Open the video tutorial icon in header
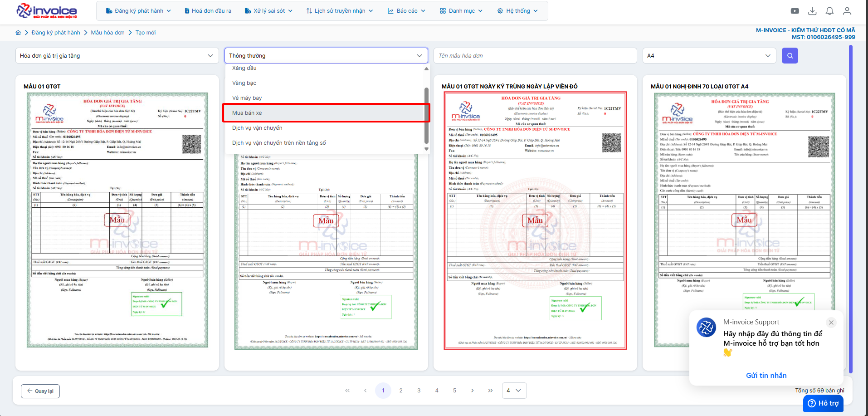 [795, 11]
